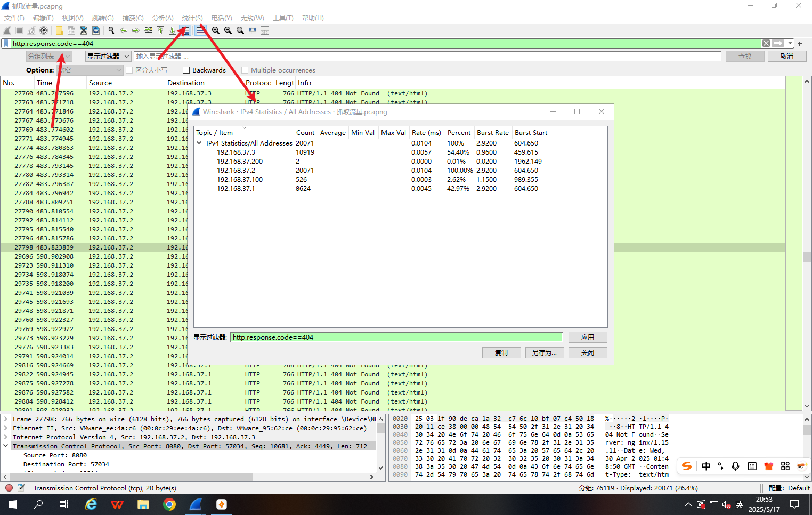Click the Reset layout toolbar icon
This screenshot has width=812, height=515.
point(265,30)
